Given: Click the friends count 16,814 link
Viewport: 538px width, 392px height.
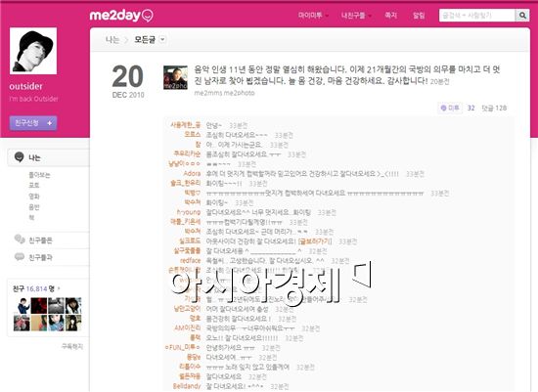Looking at the screenshot, I should click(36, 288).
